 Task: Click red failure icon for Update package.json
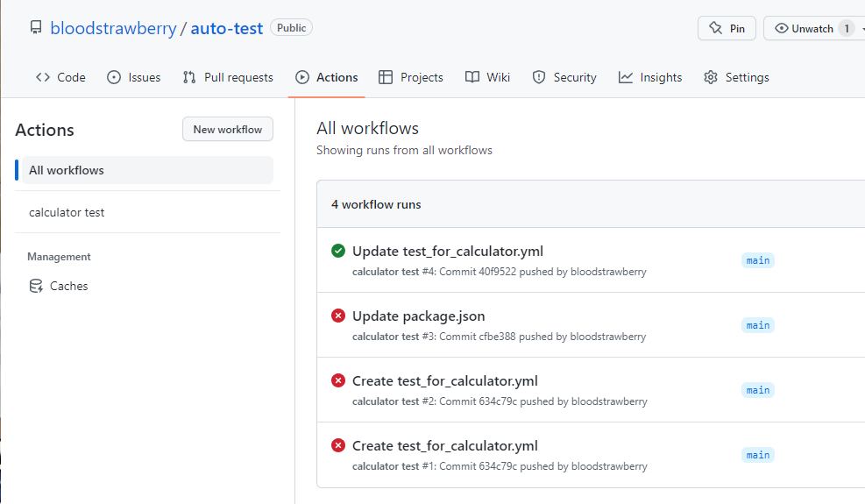[338, 316]
